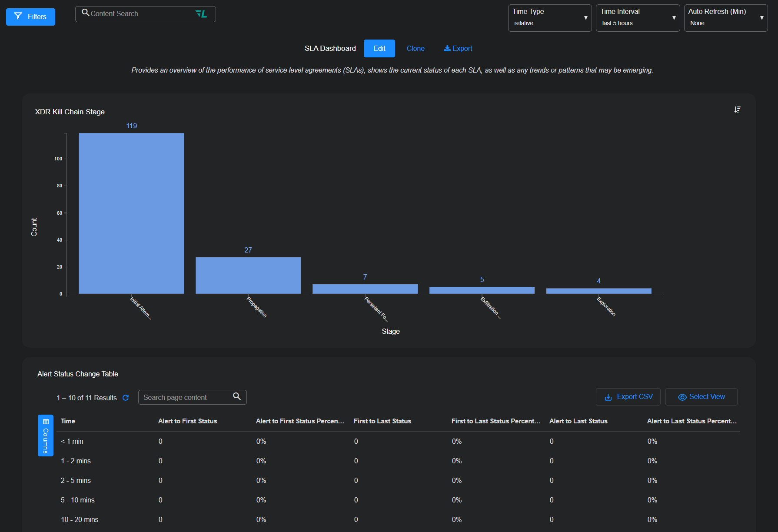Expand the Time Interval dropdown

(x=637, y=18)
